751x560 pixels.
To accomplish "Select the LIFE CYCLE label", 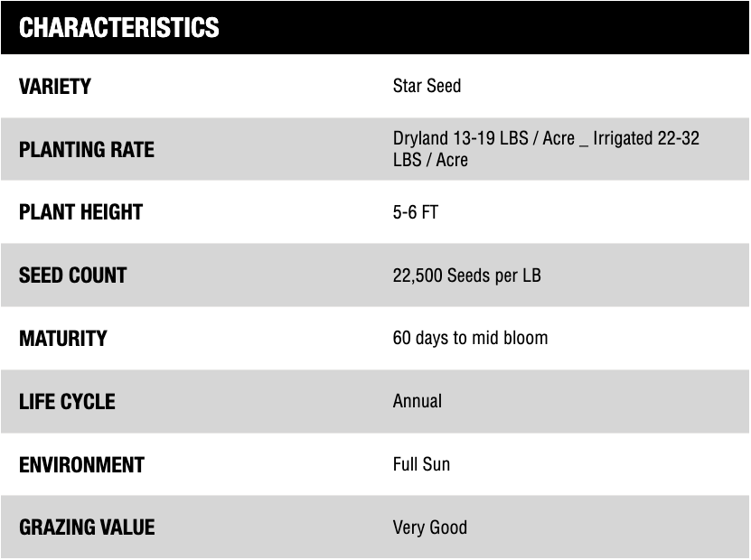I will pyautogui.click(x=67, y=402).
